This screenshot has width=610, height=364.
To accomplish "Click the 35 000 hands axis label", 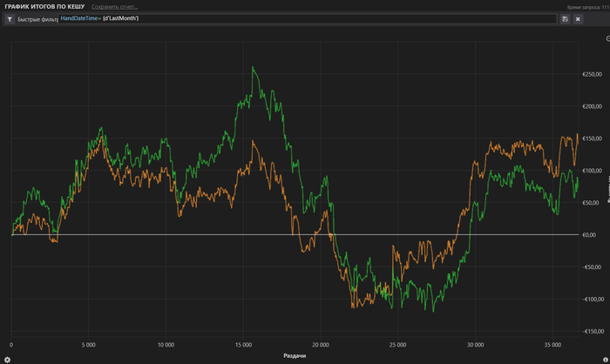I will (552, 345).
